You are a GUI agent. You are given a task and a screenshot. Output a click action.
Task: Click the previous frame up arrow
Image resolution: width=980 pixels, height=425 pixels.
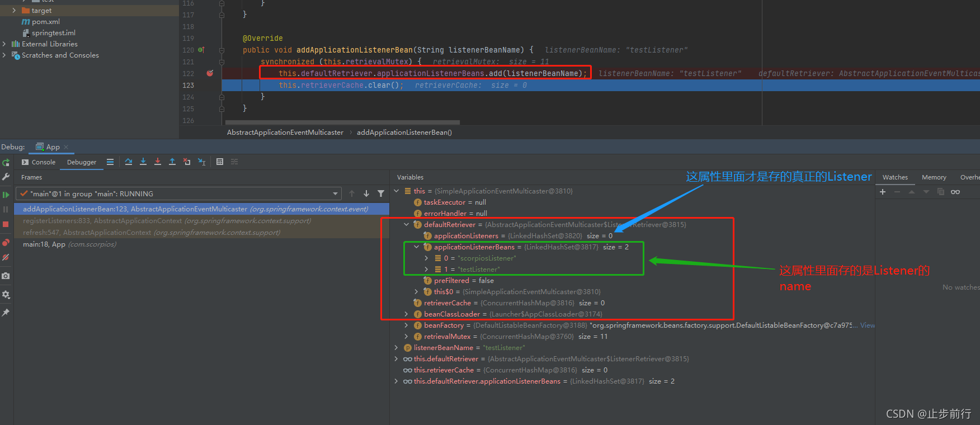click(352, 193)
